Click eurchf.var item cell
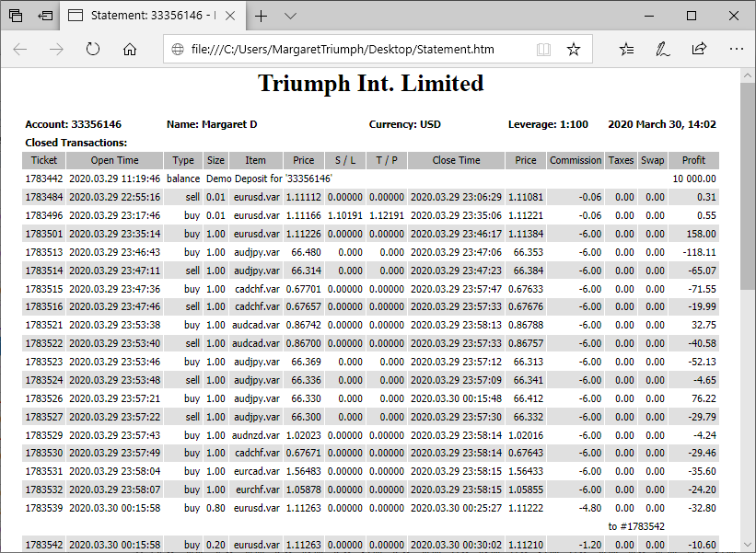Image resolution: width=756 pixels, height=553 pixels. pos(258,490)
